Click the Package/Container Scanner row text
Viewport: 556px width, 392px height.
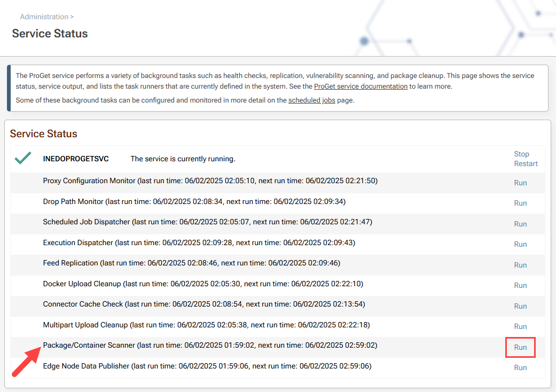pos(210,345)
